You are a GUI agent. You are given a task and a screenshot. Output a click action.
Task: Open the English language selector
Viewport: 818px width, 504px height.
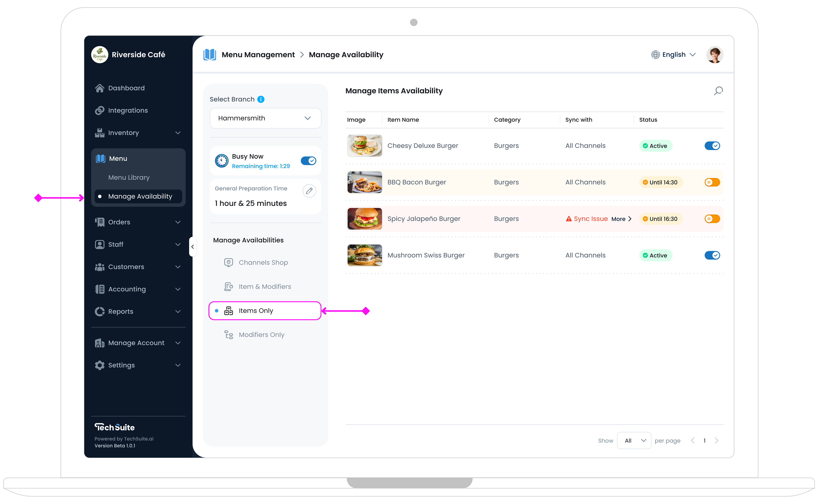(673, 54)
